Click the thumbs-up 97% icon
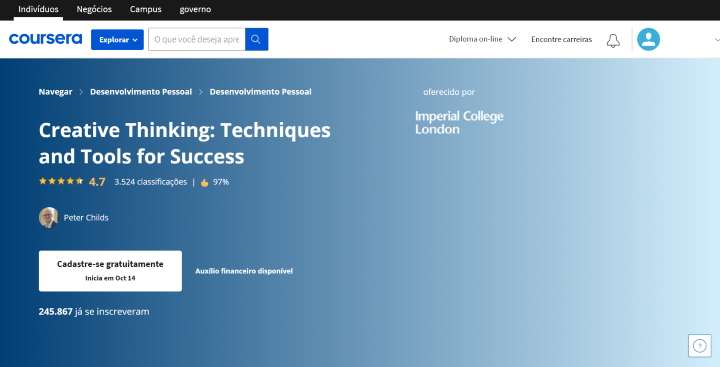Screen dimensions: 720x367 pyautogui.click(x=204, y=182)
